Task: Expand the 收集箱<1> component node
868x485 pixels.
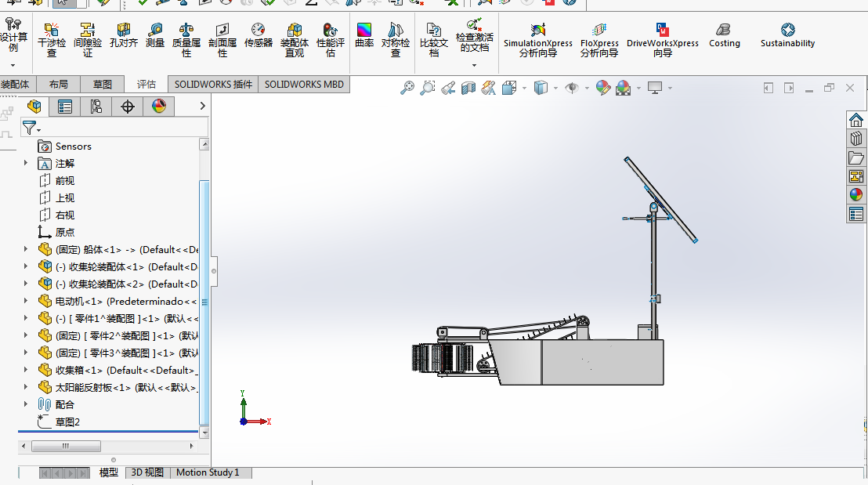Action: tap(26, 369)
